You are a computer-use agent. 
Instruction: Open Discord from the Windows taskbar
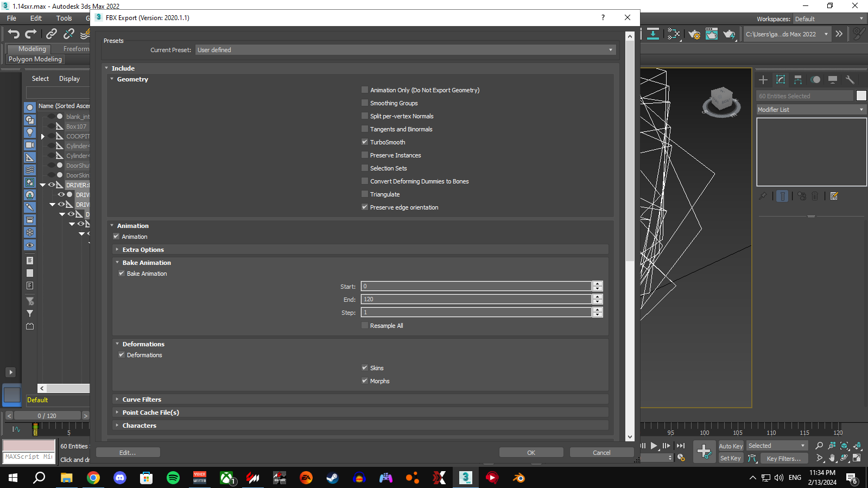pyautogui.click(x=120, y=478)
